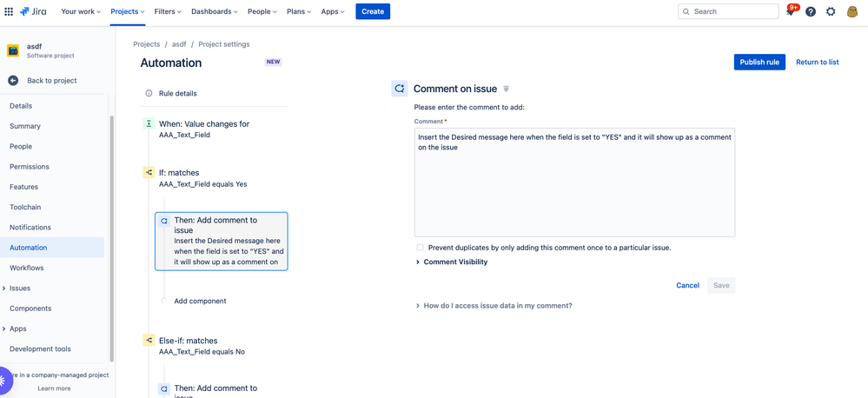Click Add component under the Yes branch

click(200, 302)
